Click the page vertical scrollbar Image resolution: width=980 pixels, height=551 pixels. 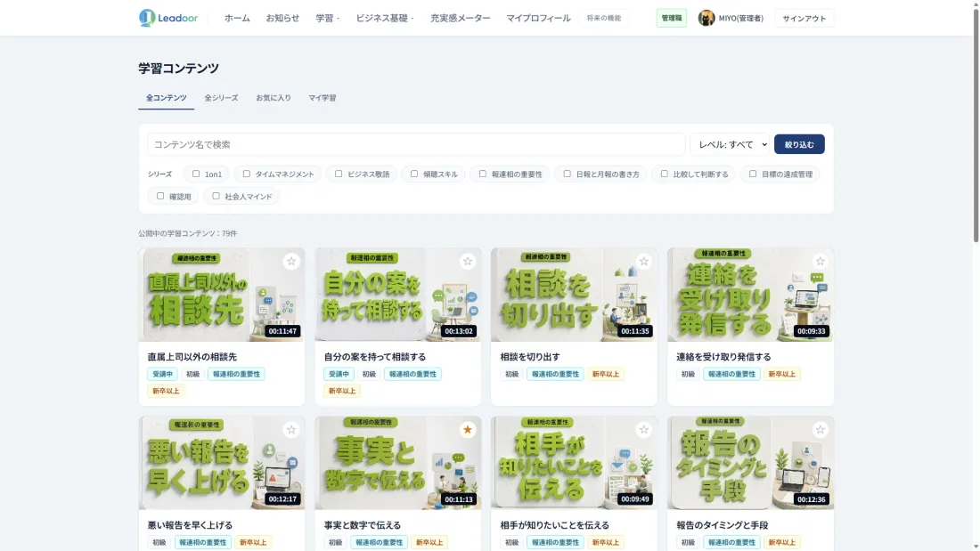tap(976, 125)
